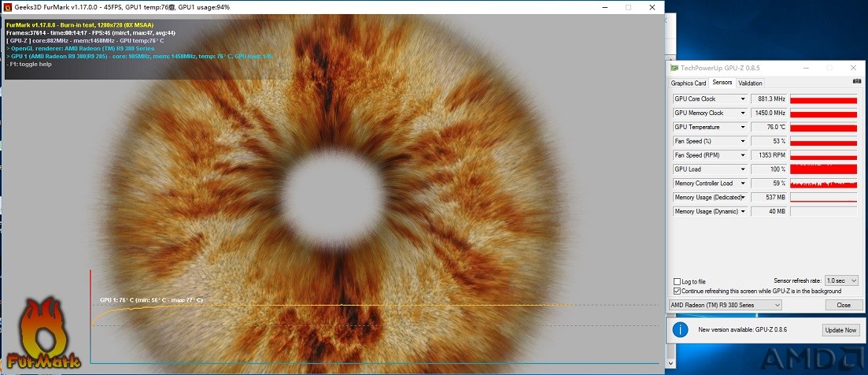Click the GPU-Z title bar app icon
The height and width of the screenshot is (375, 868).
click(674, 68)
